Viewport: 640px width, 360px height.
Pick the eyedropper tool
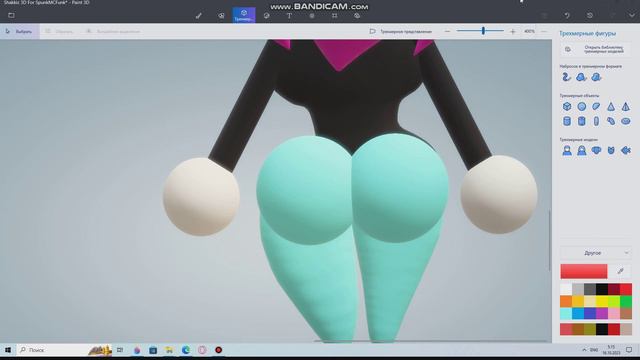click(x=620, y=271)
